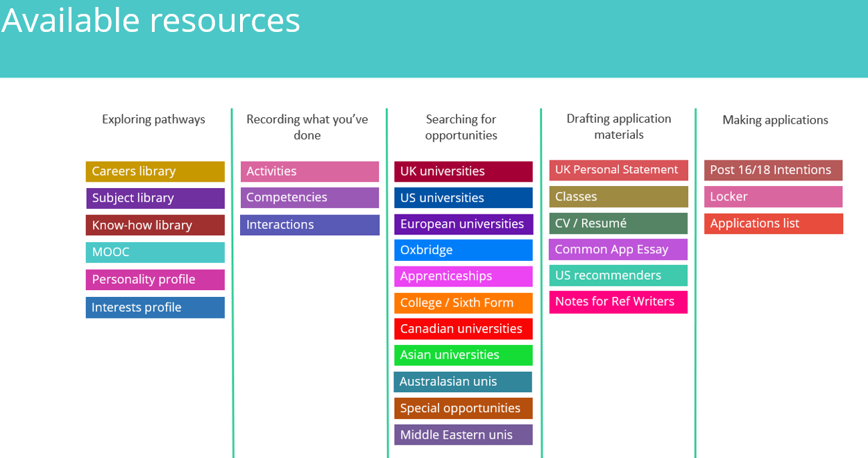The width and height of the screenshot is (868, 458).
Task: Select College / Sixth Form block
Action: pos(463,303)
